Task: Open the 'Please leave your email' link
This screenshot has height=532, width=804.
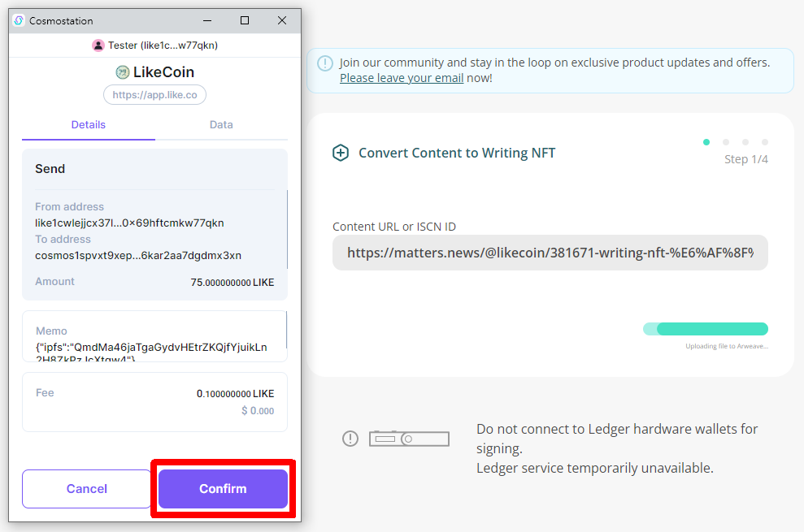Action: (402, 78)
